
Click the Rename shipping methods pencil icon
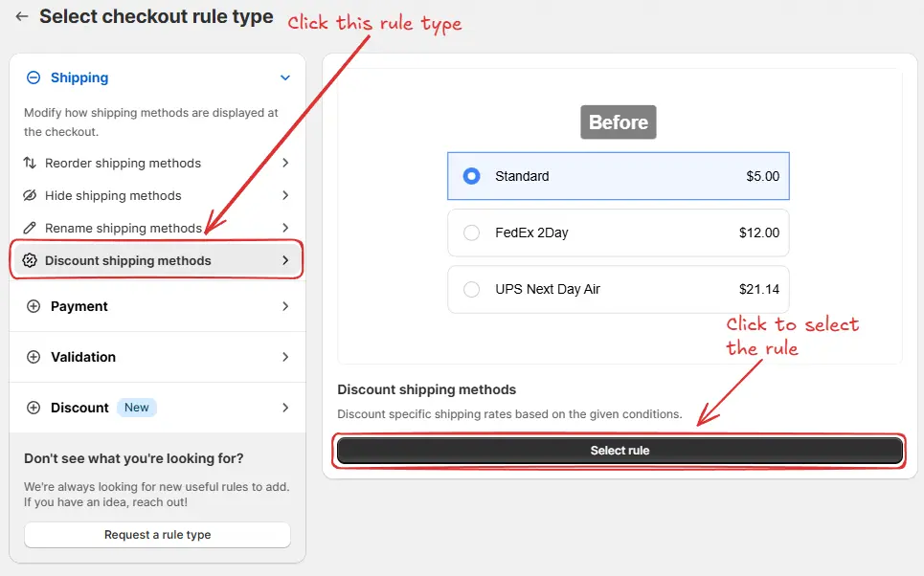click(x=32, y=228)
